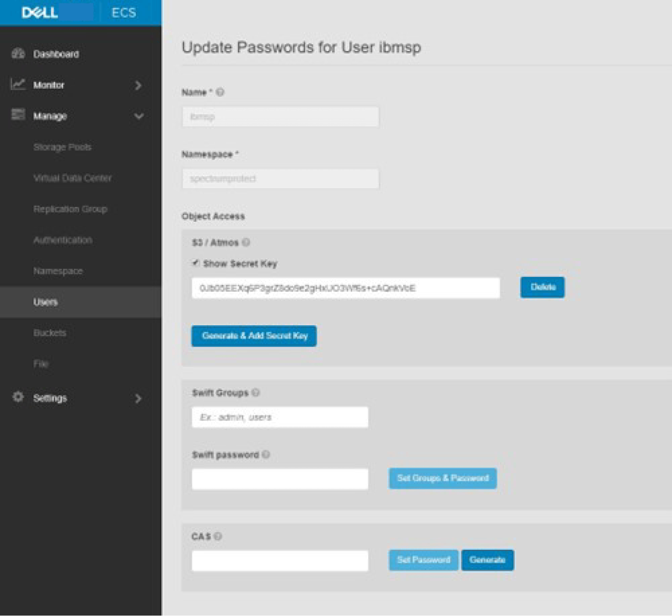Click the 'Swift password' label text
Screen dimensions: 672x616
(x=225, y=455)
